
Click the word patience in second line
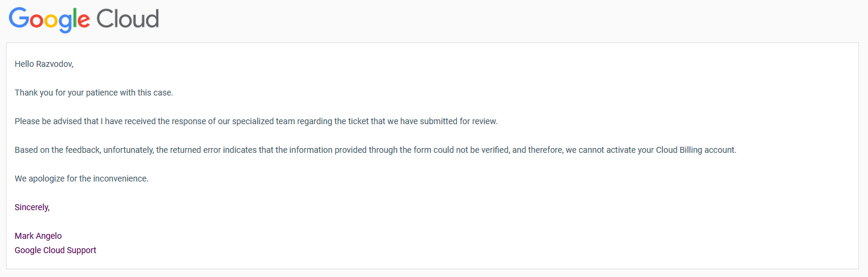tap(106, 93)
